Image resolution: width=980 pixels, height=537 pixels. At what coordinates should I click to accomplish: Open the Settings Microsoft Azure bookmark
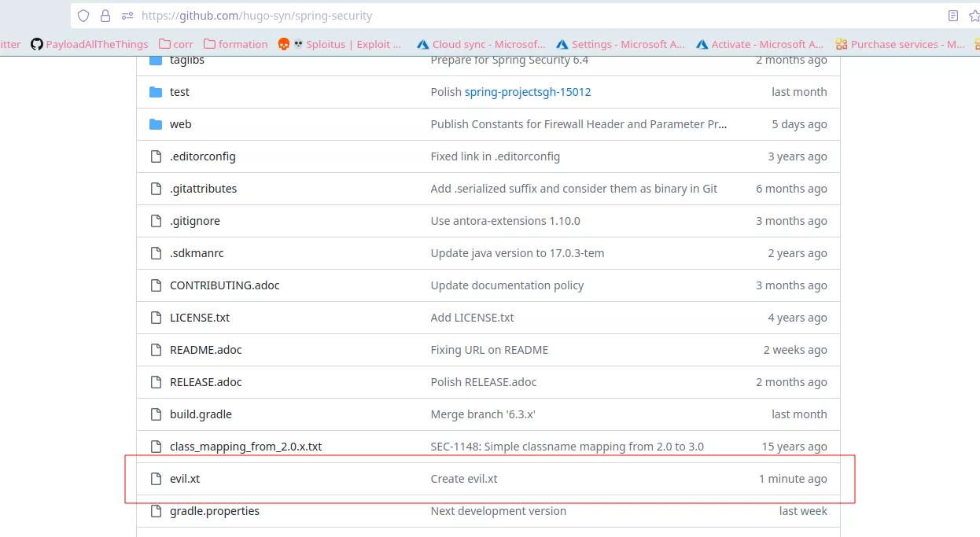[x=621, y=44]
